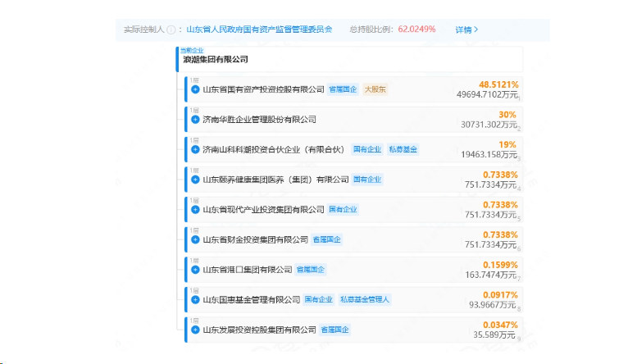
Task: Open 山东发展投资控股集团有限公司 name
Action: (259, 330)
